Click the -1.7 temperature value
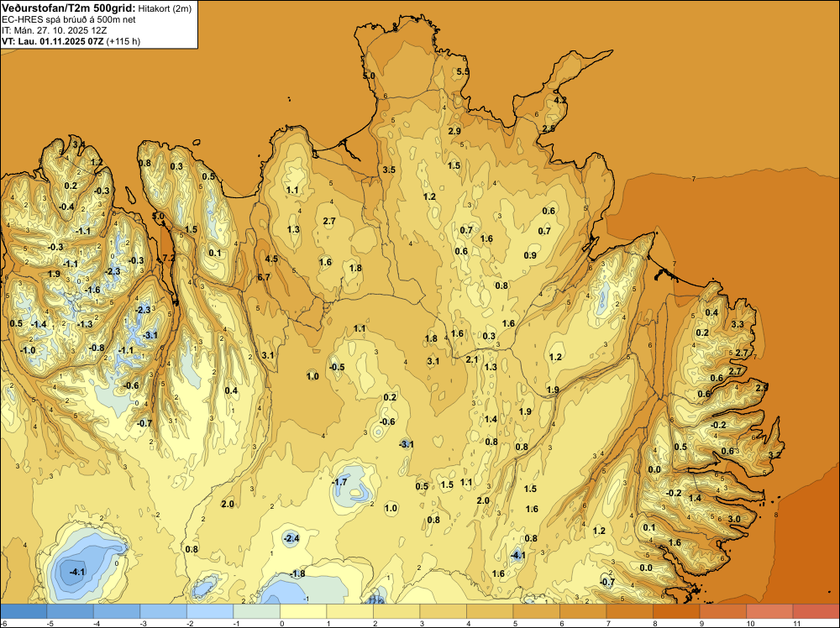 pos(339,482)
